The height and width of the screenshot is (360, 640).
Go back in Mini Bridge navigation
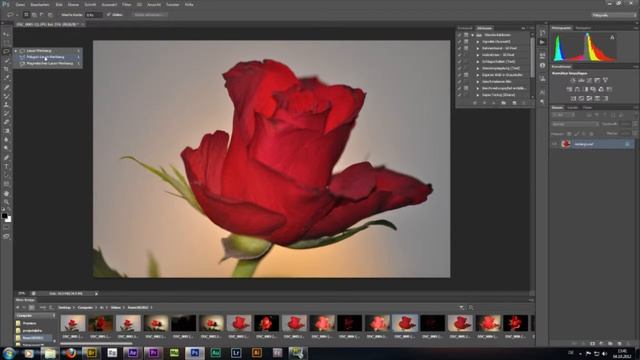pos(18,307)
